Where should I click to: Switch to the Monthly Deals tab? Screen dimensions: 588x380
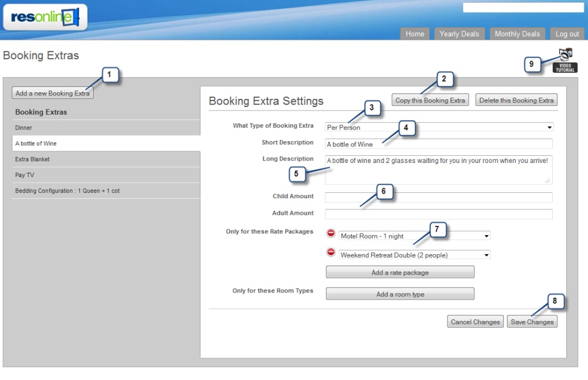click(x=517, y=34)
